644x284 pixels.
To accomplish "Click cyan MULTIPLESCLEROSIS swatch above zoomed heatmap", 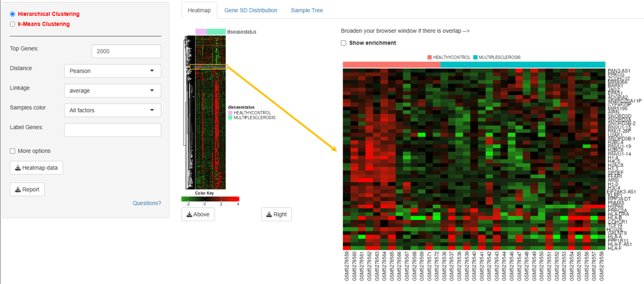I will 476,57.
